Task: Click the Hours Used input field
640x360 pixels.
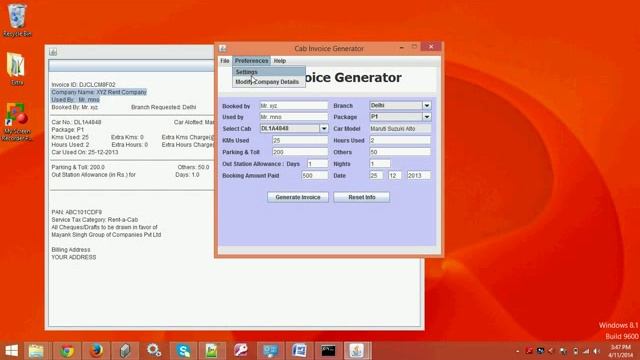Action: click(x=400, y=140)
